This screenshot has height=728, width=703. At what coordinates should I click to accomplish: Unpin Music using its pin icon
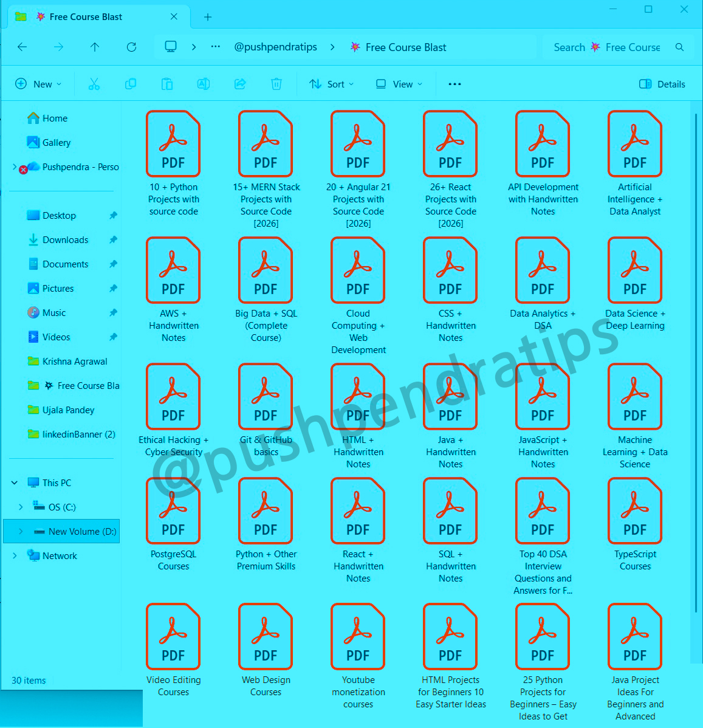113,312
